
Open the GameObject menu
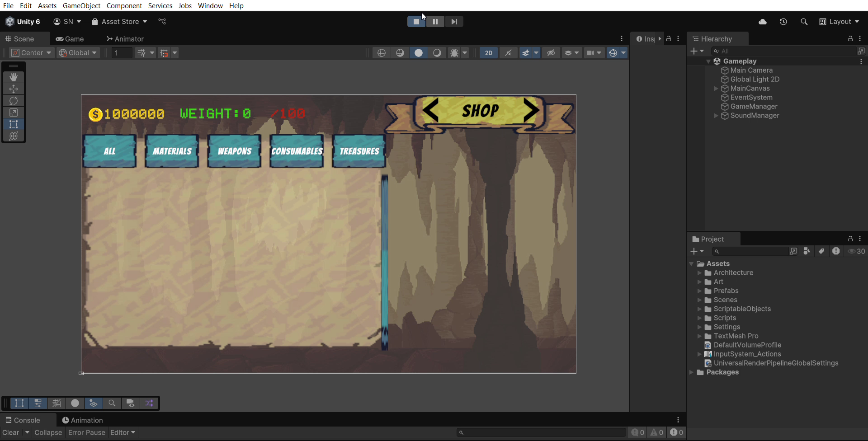[x=81, y=5]
